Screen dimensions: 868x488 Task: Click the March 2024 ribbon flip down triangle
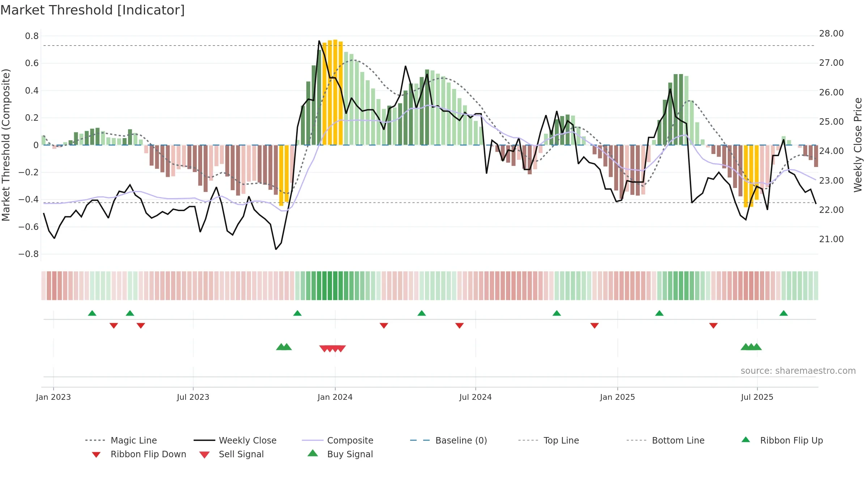coord(384,326)
